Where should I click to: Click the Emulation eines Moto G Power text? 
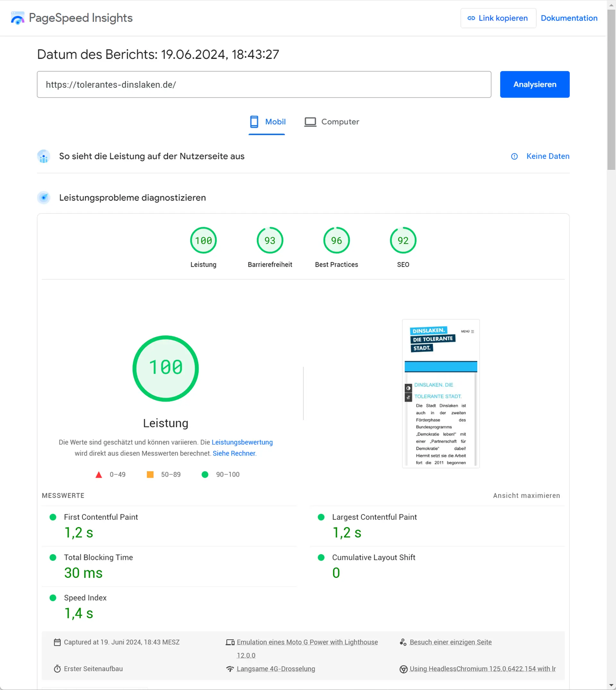[307, 649]
